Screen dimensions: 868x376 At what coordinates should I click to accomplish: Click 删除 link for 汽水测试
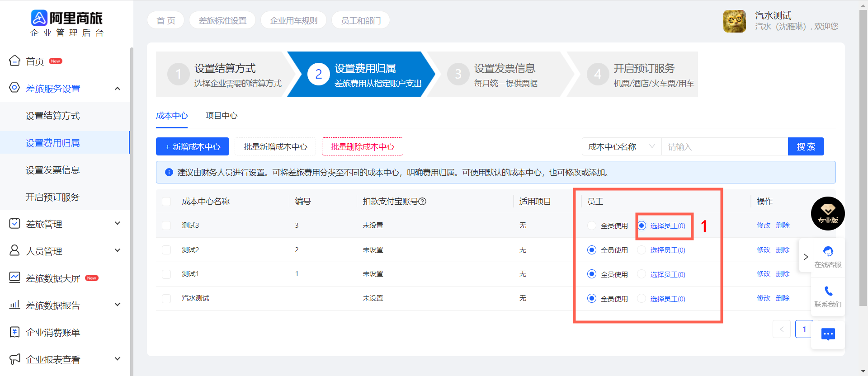783,298
